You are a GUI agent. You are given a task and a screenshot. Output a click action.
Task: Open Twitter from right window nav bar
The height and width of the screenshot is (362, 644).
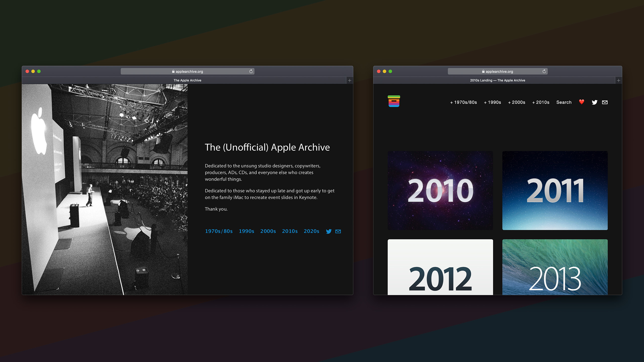[594, 102]
